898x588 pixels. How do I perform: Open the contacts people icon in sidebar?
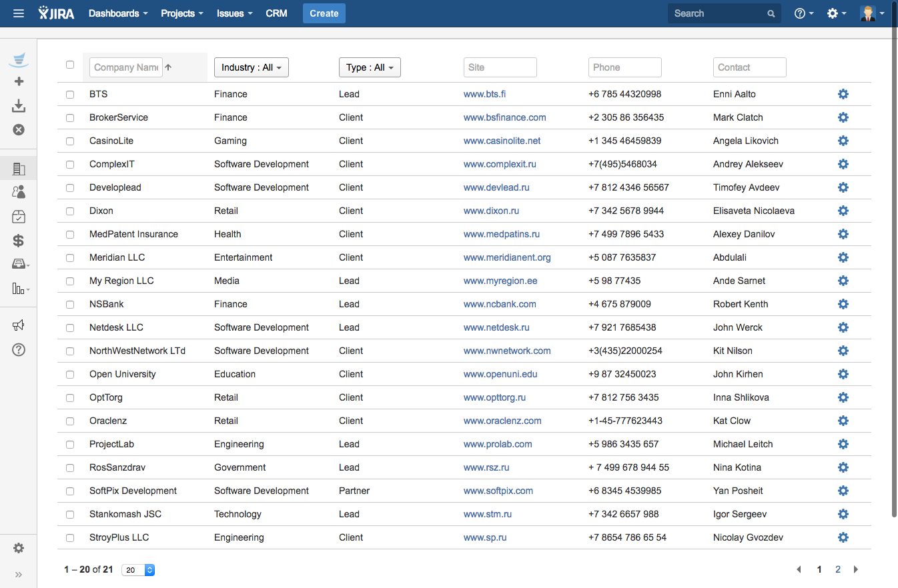coord(19,192)
